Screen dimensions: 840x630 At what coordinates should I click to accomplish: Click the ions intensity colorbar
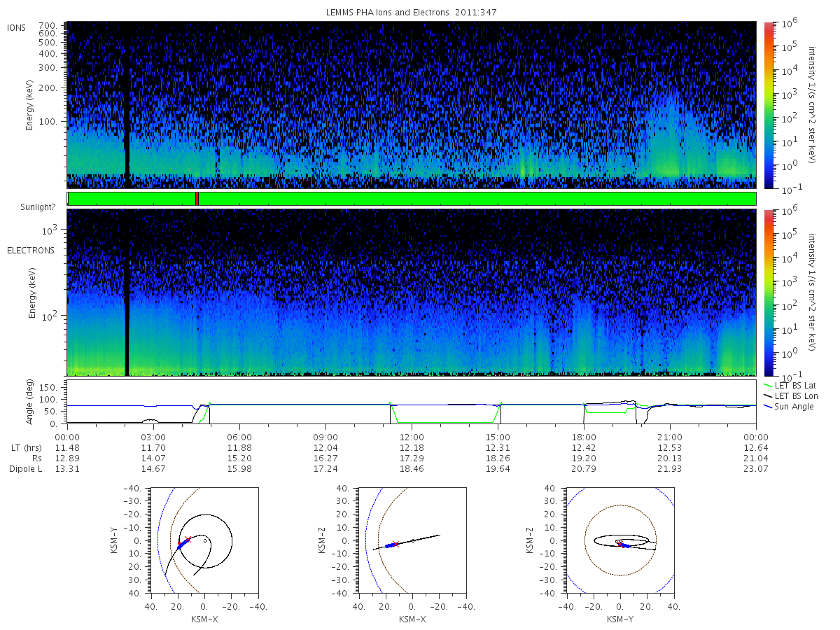click(x=768, y=105)
